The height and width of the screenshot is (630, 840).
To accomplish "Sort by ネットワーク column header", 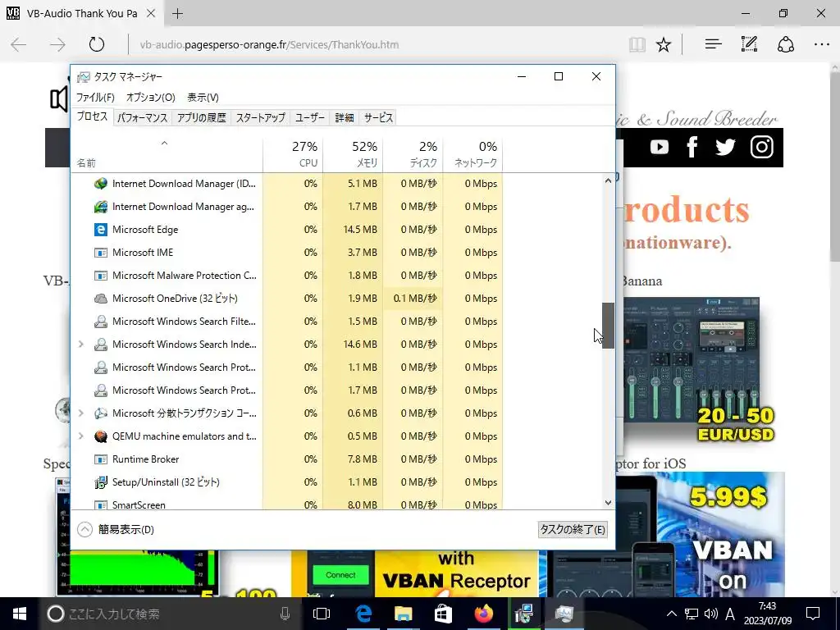I will 473,153.
